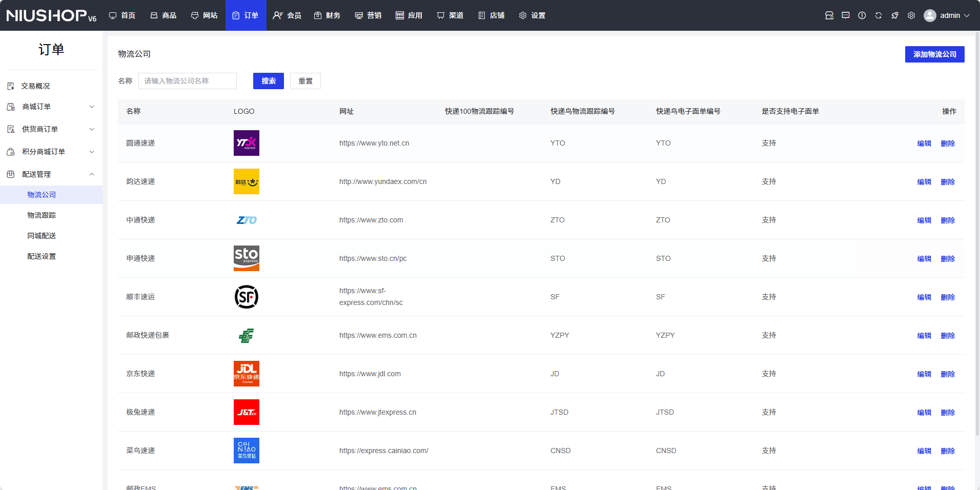The height and width of the screenshot is (490, 980).
Task: Switch to the 会员 top menu
Action: point(287,15)
